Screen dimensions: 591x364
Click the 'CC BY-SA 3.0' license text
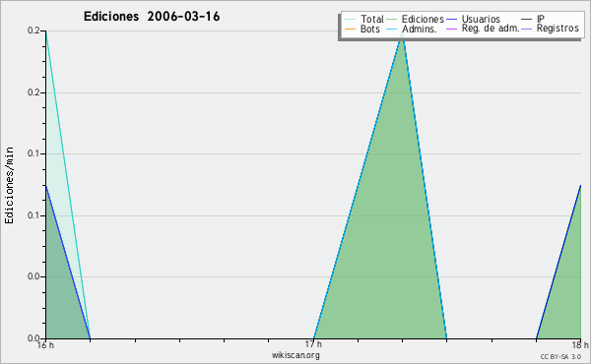point(560,357)
